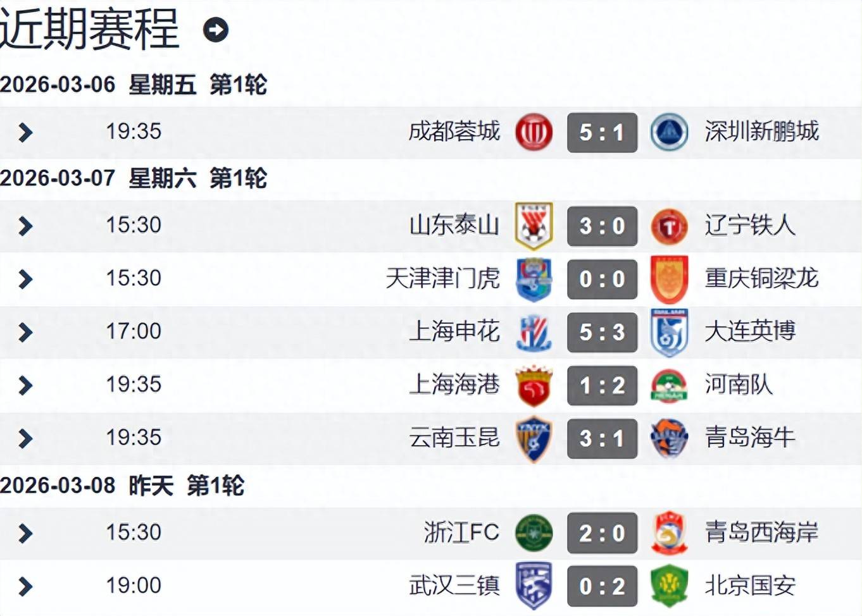Open the 上海申花 club crest
862x616 pixels.
534,332
